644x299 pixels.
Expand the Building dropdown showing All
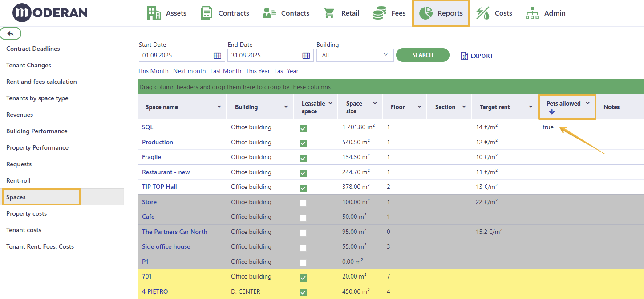[355, 55]
